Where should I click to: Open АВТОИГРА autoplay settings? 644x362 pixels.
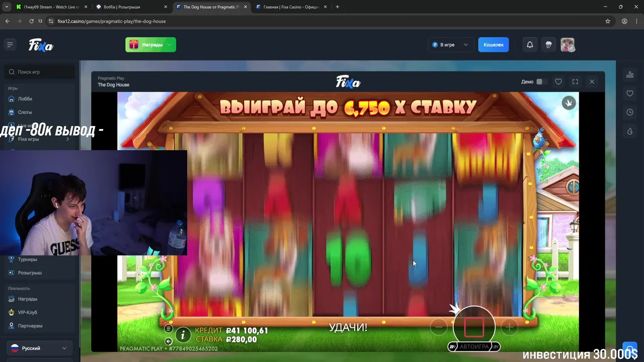click(474, 347)
